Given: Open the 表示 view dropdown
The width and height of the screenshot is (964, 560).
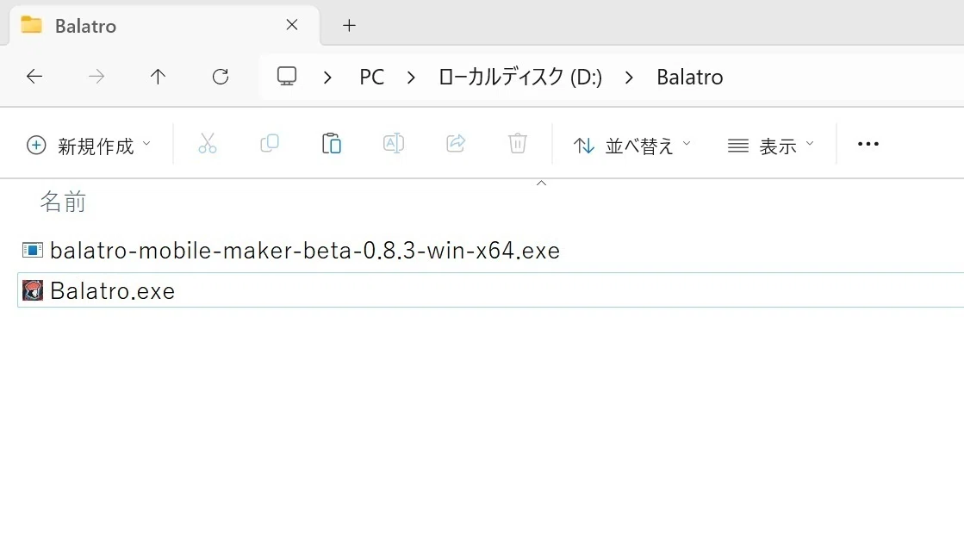Looking at the screenshot, I should tap(771, 146).
